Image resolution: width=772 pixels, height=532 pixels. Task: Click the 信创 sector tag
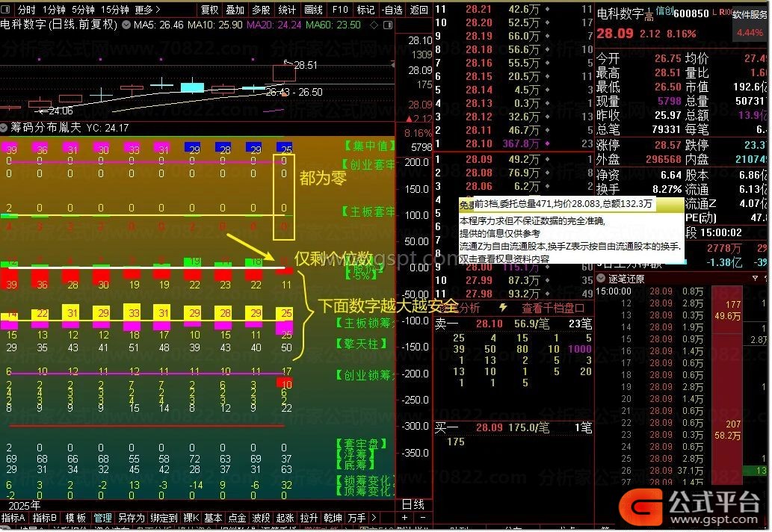(664, 10)
